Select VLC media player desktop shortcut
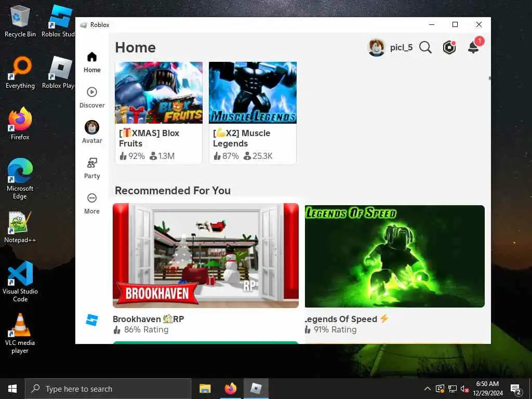The image size is (532, 399). point(20,334)
